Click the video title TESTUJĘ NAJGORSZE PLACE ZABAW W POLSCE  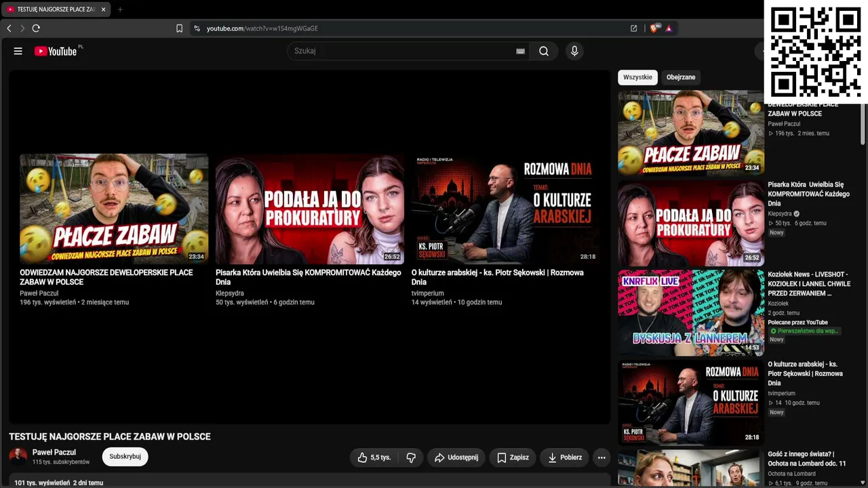click(x=110, y=436)
